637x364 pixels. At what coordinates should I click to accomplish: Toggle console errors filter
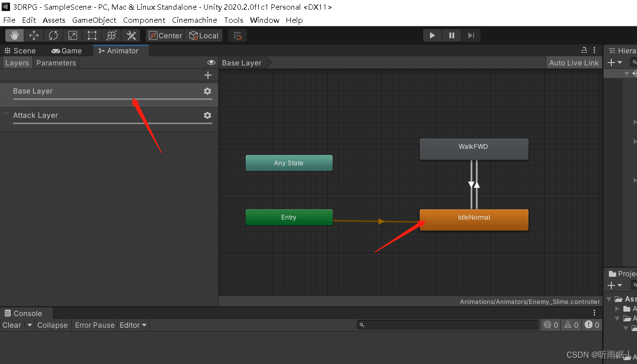[x=592, y=325]
